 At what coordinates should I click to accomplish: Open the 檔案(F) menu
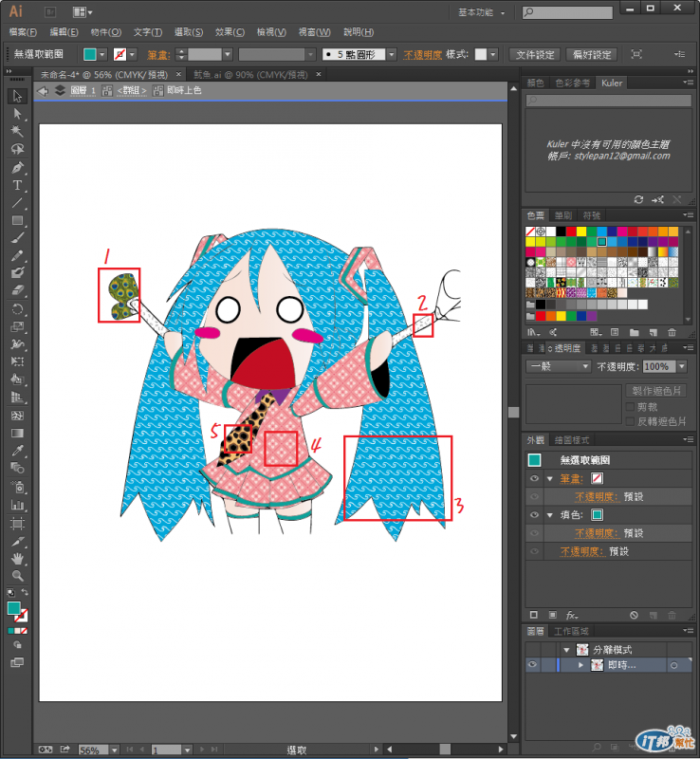[23, 32]
